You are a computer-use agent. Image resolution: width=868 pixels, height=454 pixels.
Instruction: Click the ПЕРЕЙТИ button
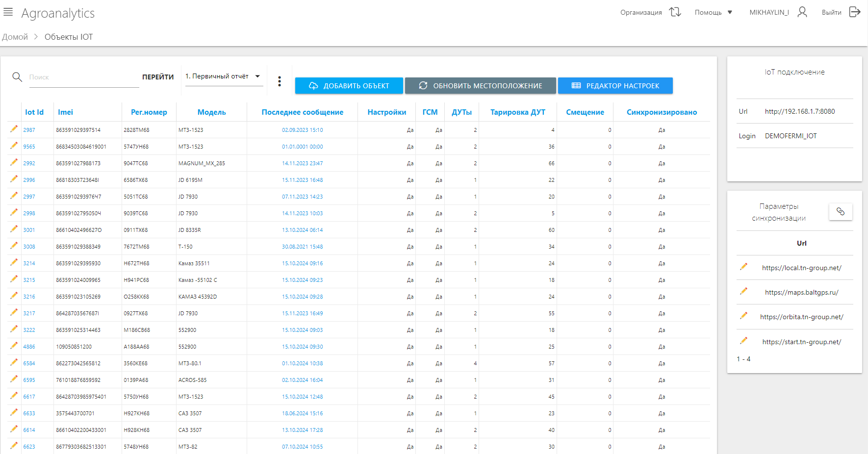(x=158, y=77)
